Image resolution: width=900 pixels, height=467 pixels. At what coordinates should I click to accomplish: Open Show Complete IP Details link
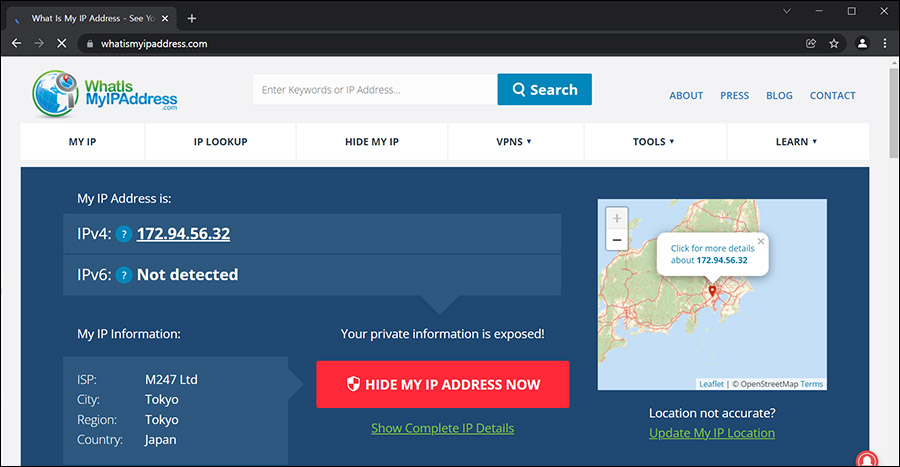point(443,429)
